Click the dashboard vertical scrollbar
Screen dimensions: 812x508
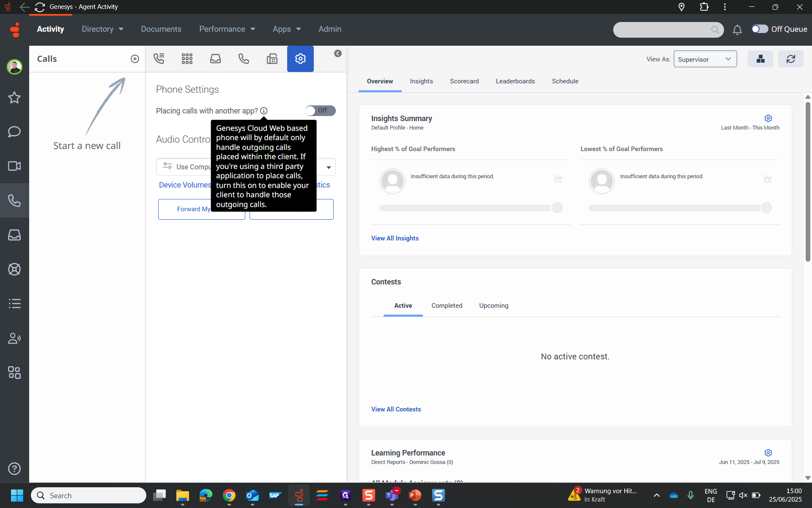pos(808,182)
